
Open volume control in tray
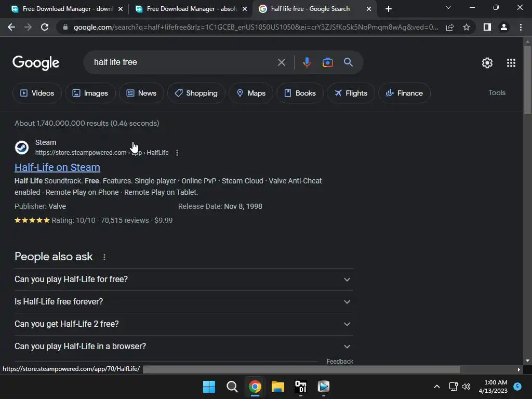point(466,387)
